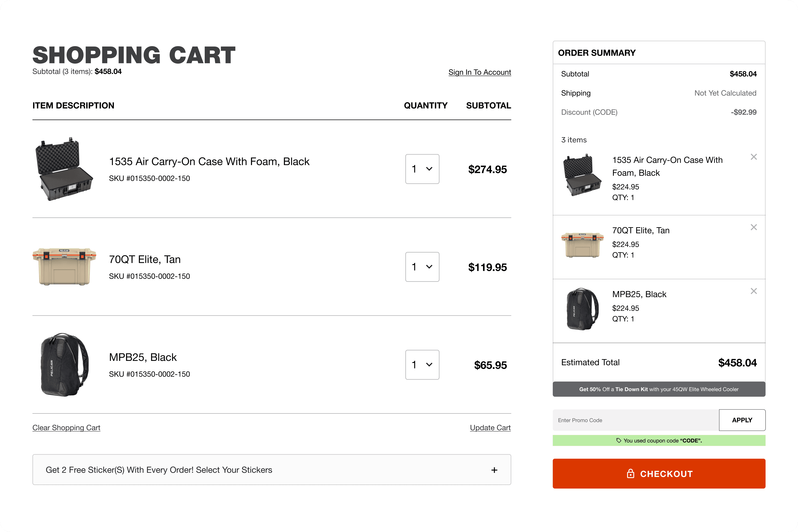Click the coupon tag icon in confirmation
Viewport: 798px width, 532px height.
(618, 440)
